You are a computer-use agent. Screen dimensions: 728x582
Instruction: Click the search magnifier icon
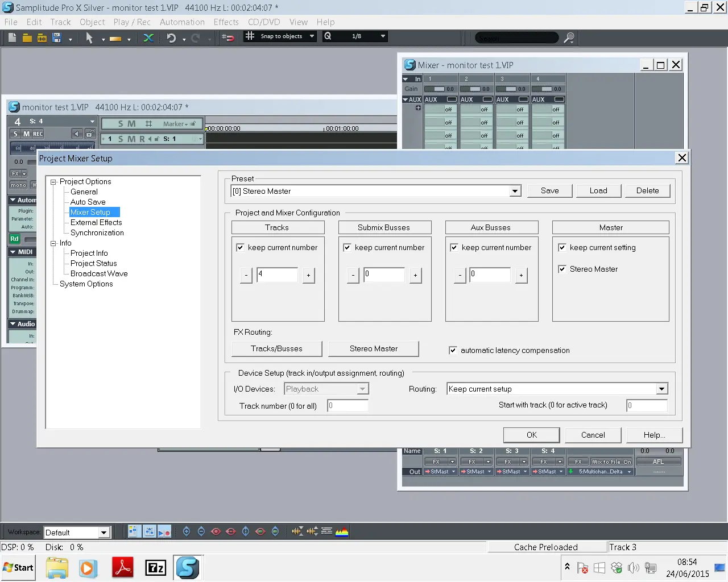point(569,38)
